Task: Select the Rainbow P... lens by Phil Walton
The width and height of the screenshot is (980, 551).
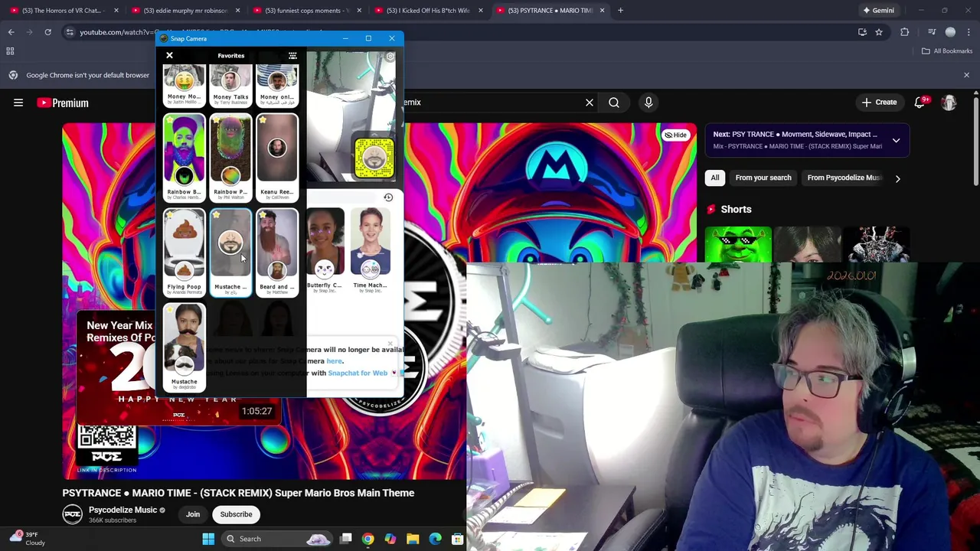Action: (x=230, y=157)
